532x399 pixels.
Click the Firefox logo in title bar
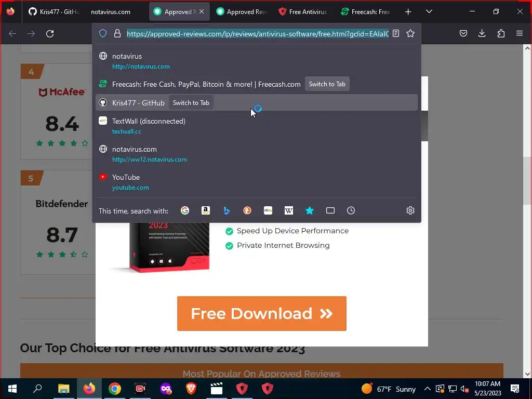coord(10,11)
